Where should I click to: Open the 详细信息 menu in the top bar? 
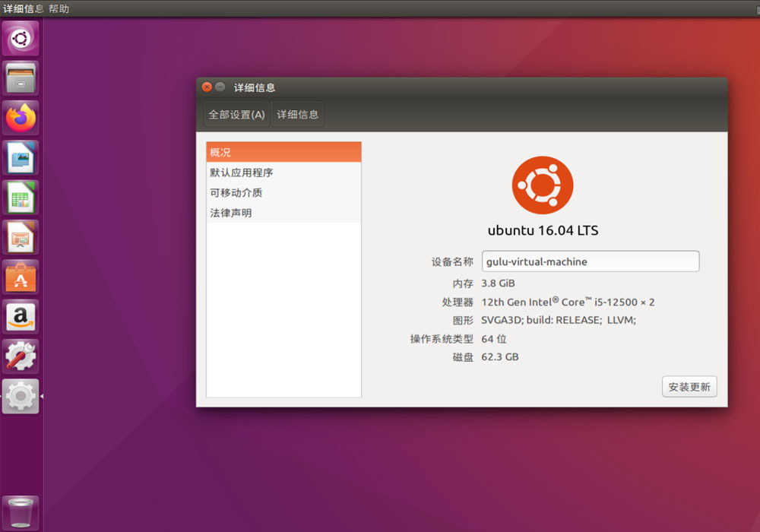pyautogui.click(x=23, y=8)
